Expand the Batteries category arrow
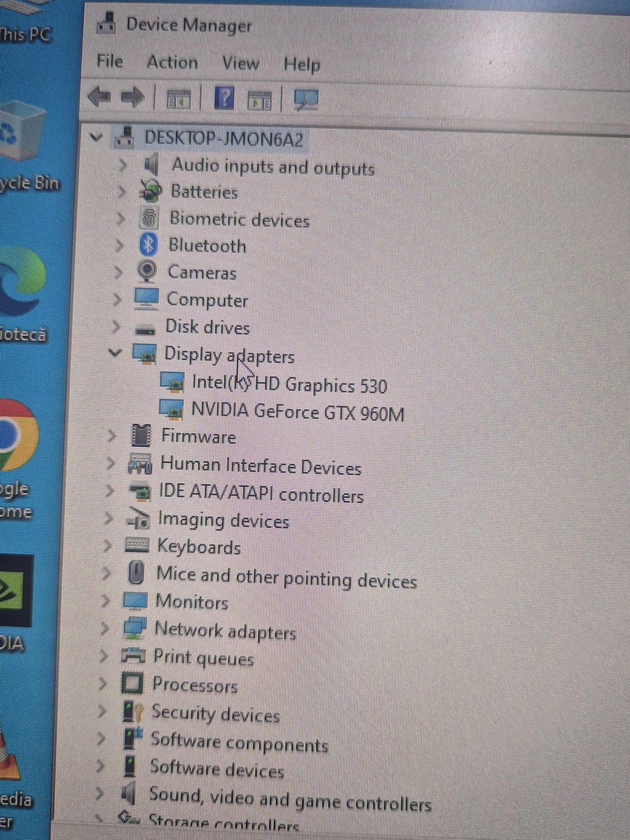 121,192
